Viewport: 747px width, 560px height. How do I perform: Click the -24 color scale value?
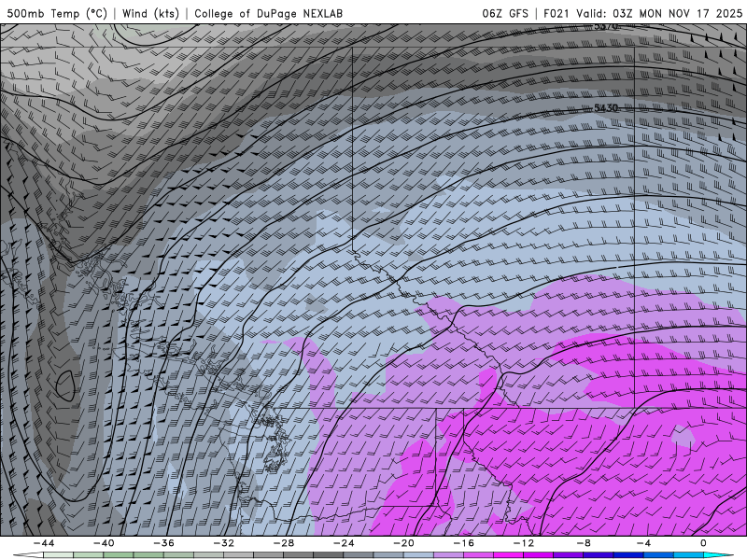pos(344,543)
